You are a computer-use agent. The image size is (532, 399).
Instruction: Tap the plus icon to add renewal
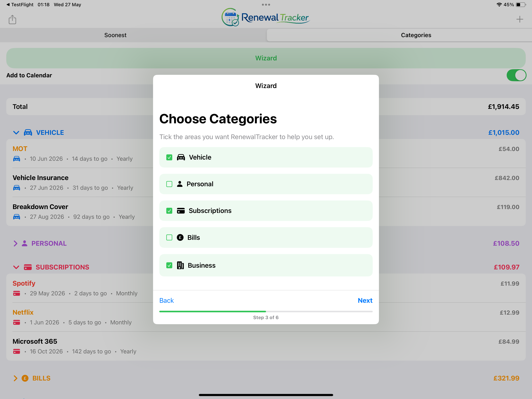[x=520, y=19]
